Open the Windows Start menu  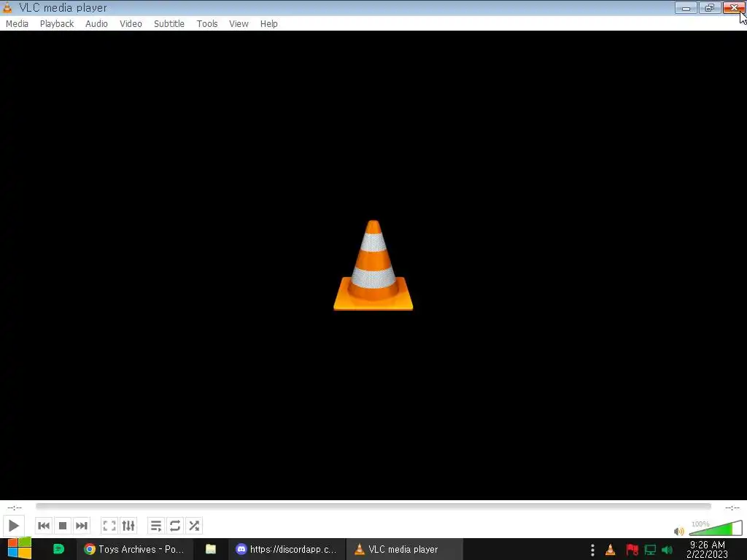pyautogui.click(x=20, y=549)
